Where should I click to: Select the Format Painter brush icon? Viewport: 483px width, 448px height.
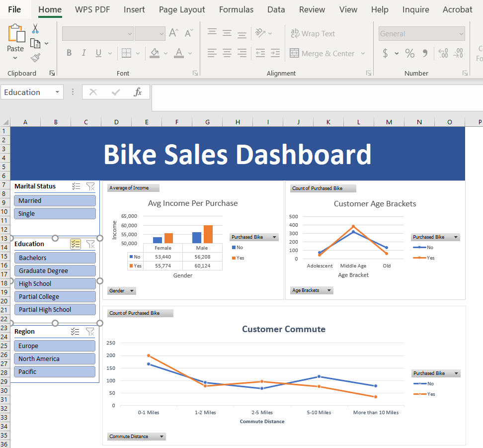[x=35, y=58]
